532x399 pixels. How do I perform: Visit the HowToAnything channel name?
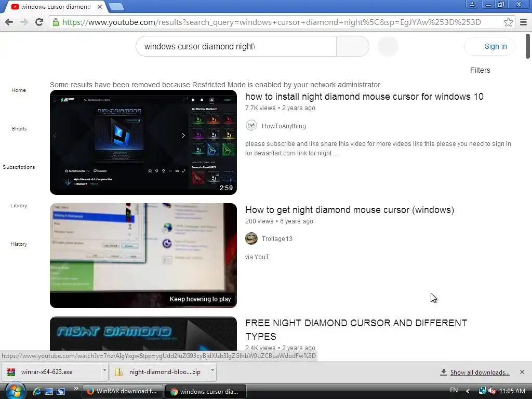[x=284, y=126]
